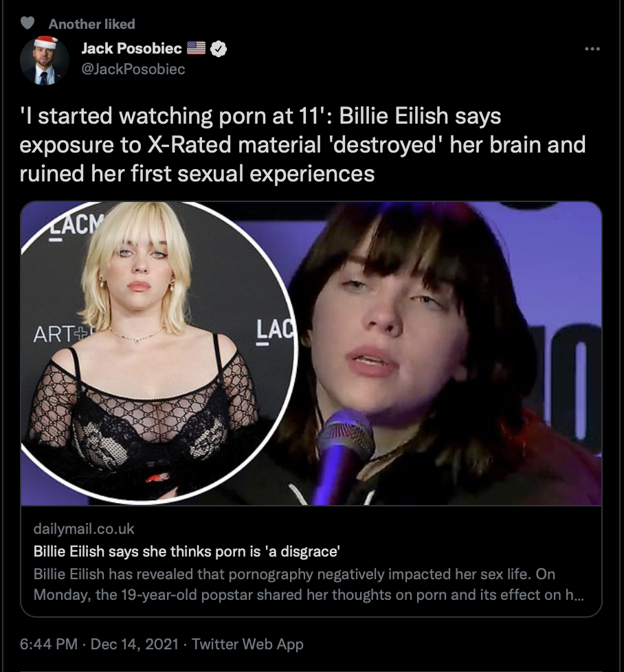Image resolution: width=624 pixels, height=672 pixels.
Task: Click the Another liked label
Action: tap(91, 24)
